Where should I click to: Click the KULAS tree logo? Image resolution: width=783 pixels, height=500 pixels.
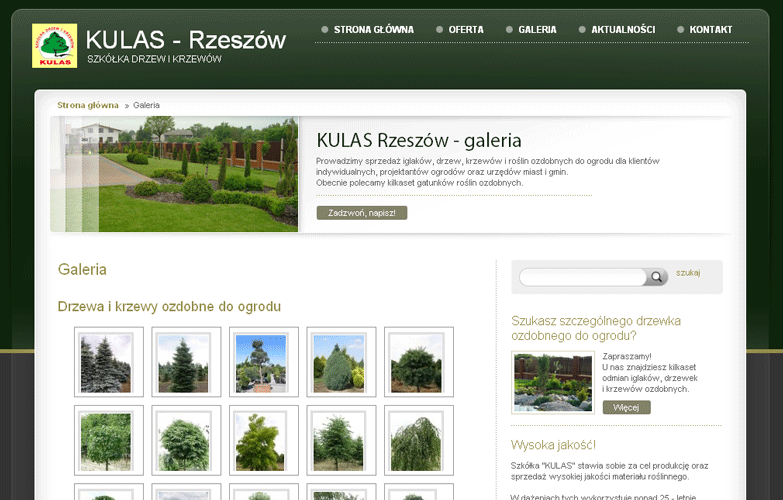pyautogui.click(x=54, y=45)
